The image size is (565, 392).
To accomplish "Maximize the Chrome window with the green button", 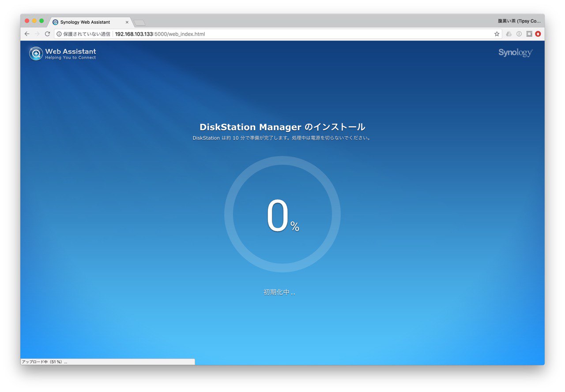I will (x=42, y=21).
